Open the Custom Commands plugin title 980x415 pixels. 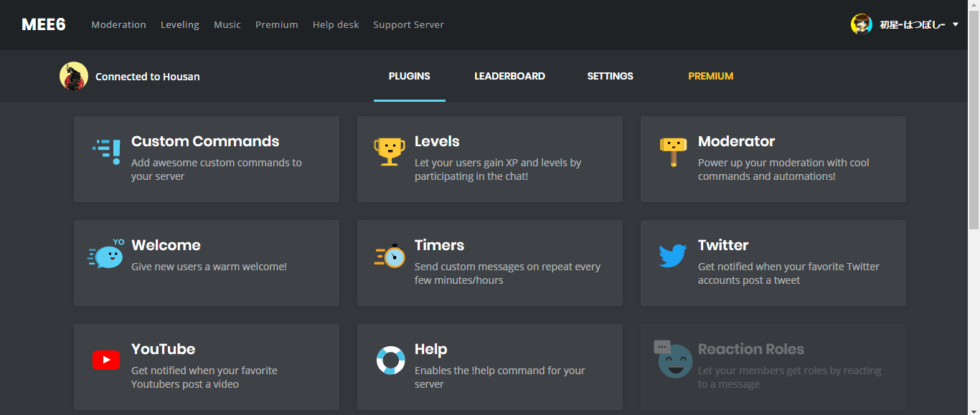tap(205, 141)
